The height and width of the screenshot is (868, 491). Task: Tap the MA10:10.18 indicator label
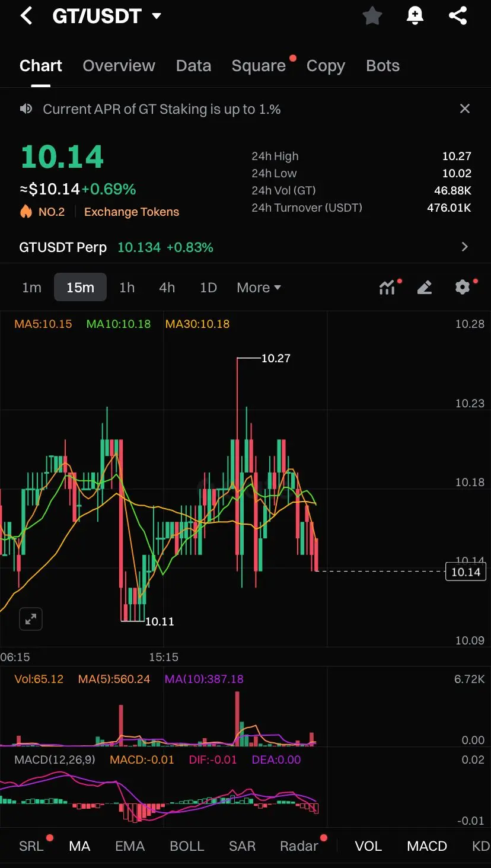click(x=119, y=324)
